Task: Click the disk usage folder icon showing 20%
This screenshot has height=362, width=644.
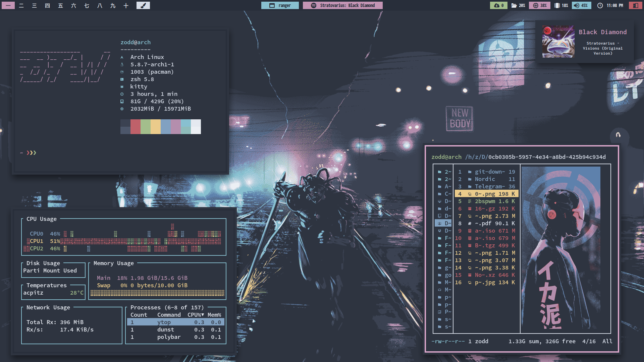Action: pyautogui.click(x=514, y=5)
